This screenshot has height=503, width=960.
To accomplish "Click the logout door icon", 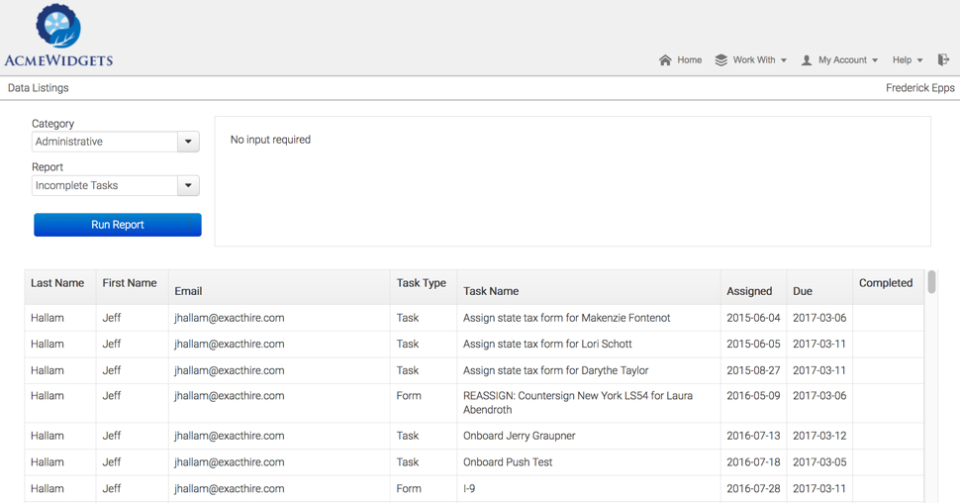I will tap(943, 60).
